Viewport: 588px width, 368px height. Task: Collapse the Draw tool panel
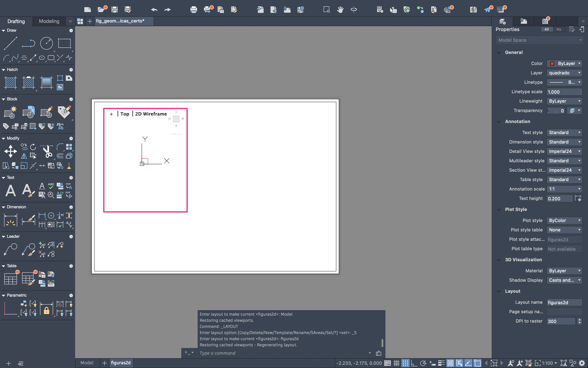pos(3,30)
